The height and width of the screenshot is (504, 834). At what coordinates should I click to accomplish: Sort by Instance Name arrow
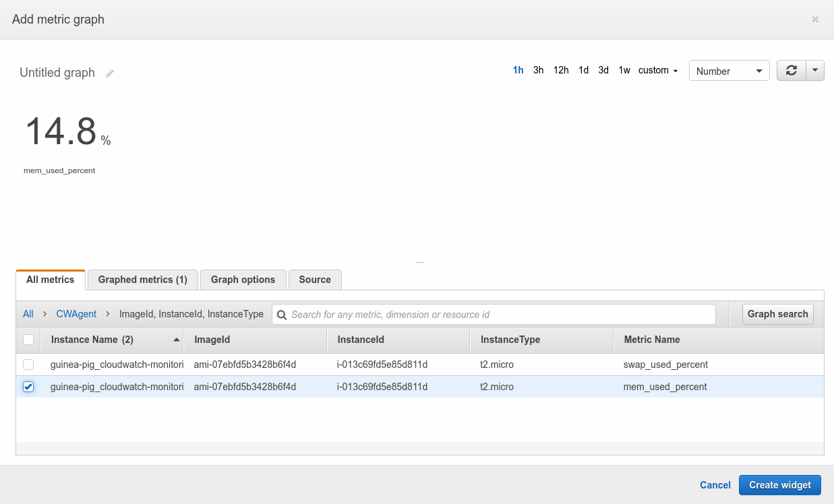(x=177, y=340)
